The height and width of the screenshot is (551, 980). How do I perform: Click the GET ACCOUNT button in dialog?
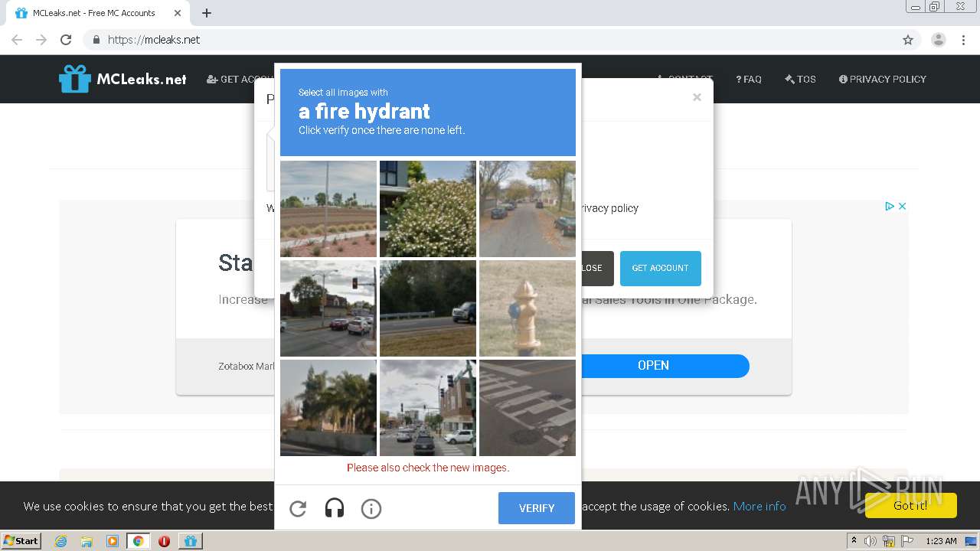coord(661,268)
